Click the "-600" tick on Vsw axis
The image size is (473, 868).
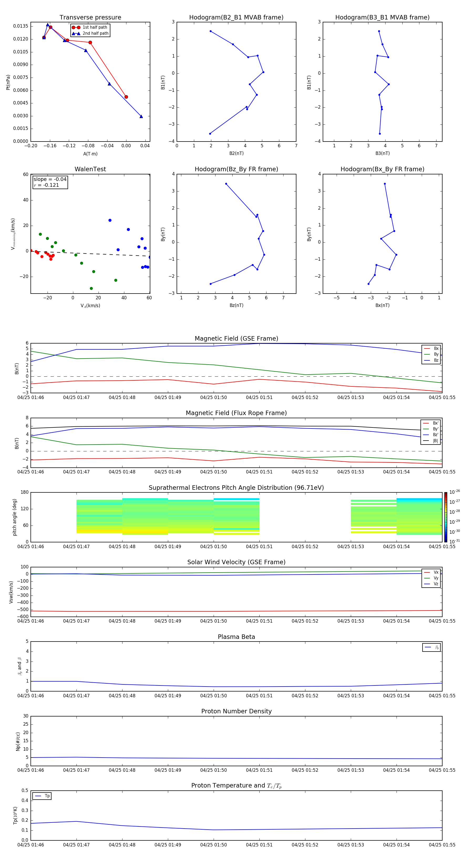(x=22, y=617)
